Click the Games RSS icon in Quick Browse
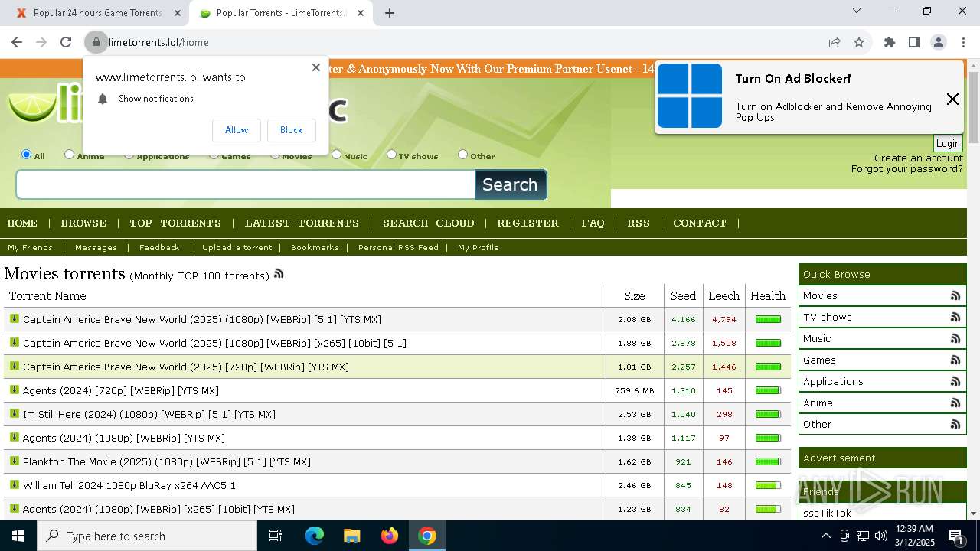Screen dimensions: 980x551 tap(955, 360)
